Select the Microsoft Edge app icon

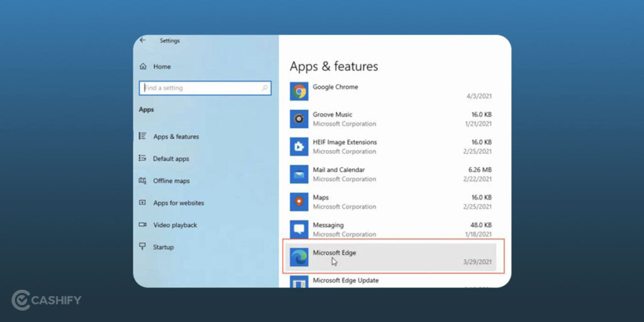[x=299, y=257]
